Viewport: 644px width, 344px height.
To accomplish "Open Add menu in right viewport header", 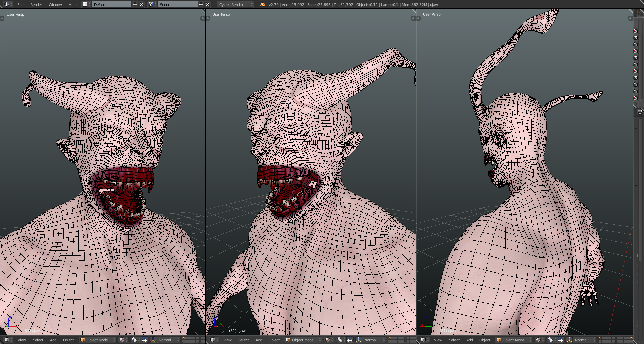I will pos(469,340).
